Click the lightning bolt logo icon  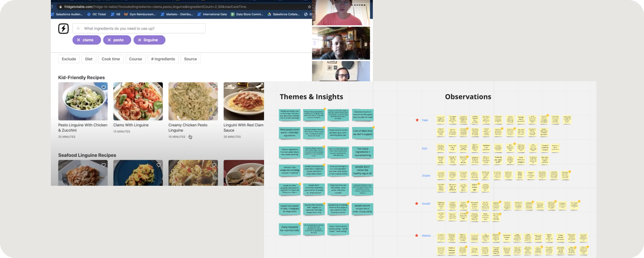point(63,29)
